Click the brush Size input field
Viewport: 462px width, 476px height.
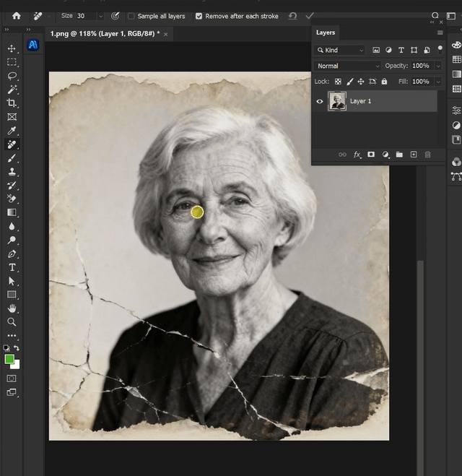point(85,16)
